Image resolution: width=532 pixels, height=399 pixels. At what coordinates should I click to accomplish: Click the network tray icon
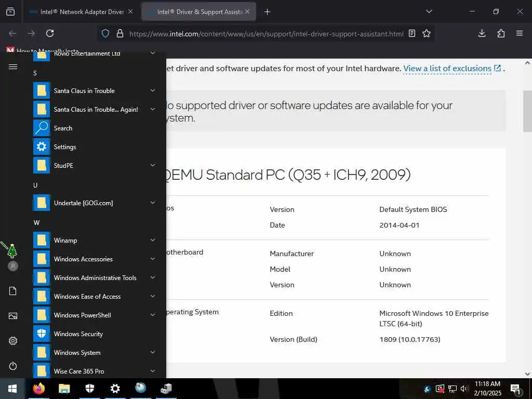click(x=453, y=389)
